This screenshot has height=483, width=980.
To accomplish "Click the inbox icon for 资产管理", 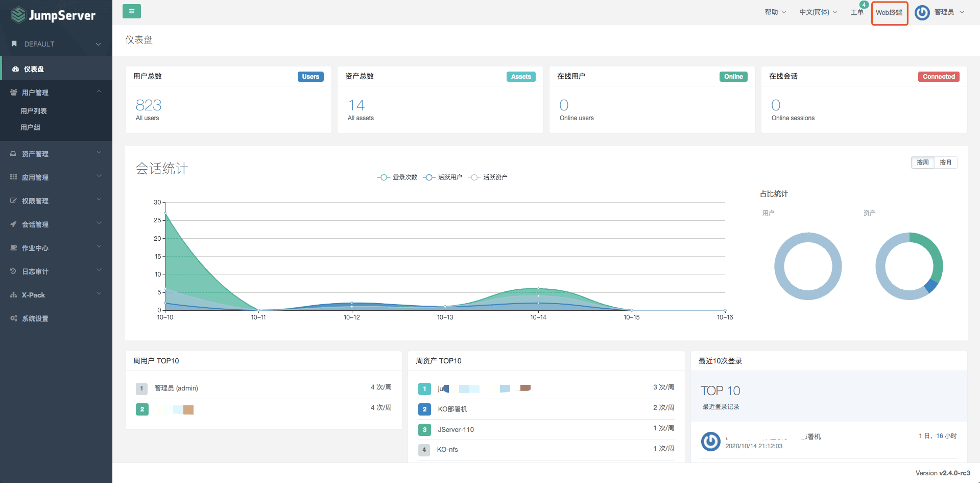I will pos(13,154).
